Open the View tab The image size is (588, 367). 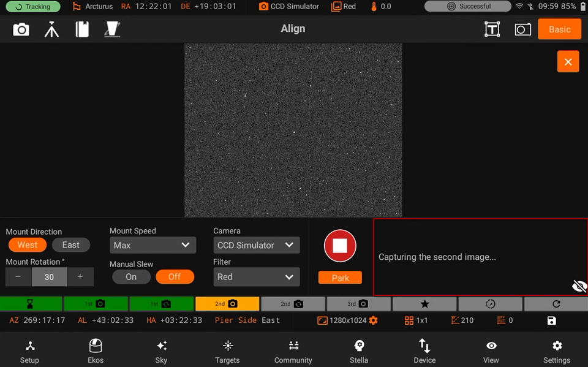pos(491,352)
